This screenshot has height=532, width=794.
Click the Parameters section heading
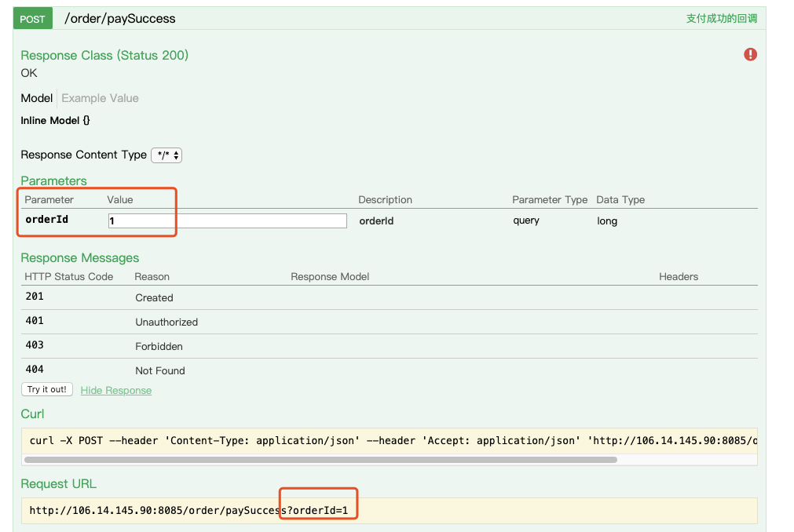(x=53, y=180)
